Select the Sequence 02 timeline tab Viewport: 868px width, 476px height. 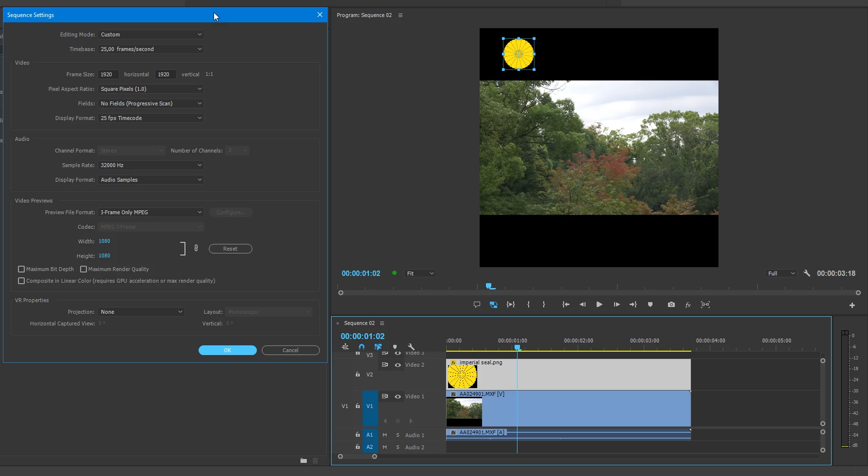359,323
